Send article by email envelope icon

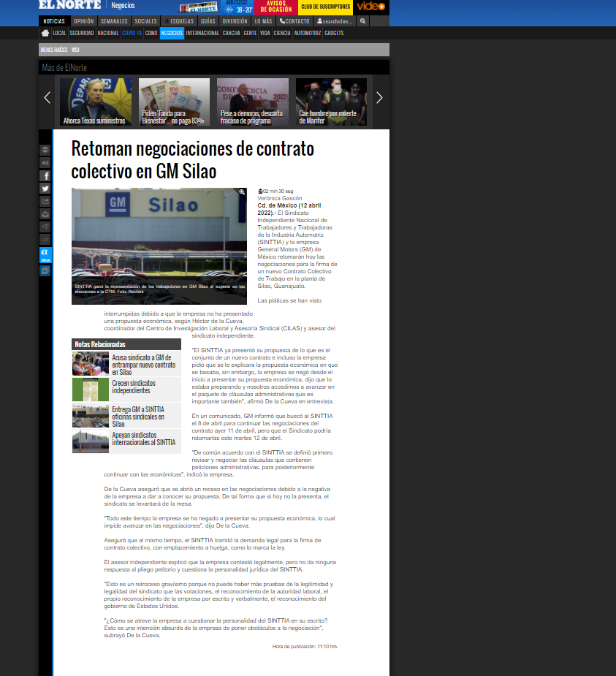(x=45, y=214)
